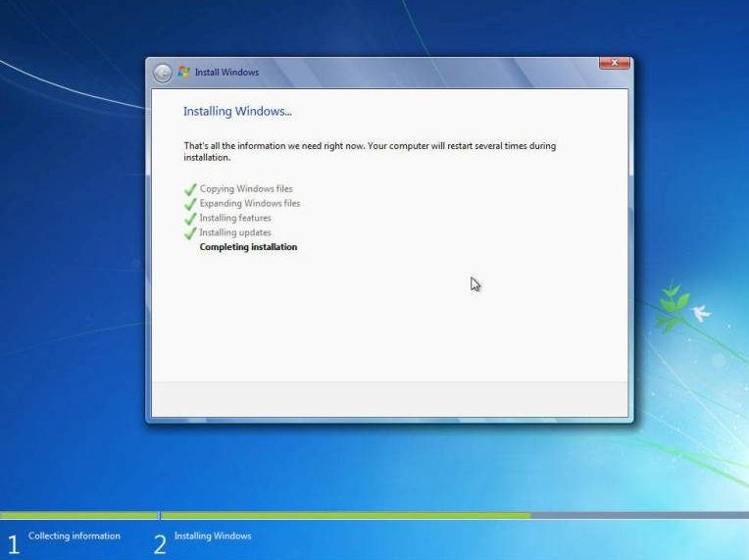Image resolution: width=749 pixels, height=560 pixels.
Task: Click the bold Completing installation step
Action: [248, 247]
